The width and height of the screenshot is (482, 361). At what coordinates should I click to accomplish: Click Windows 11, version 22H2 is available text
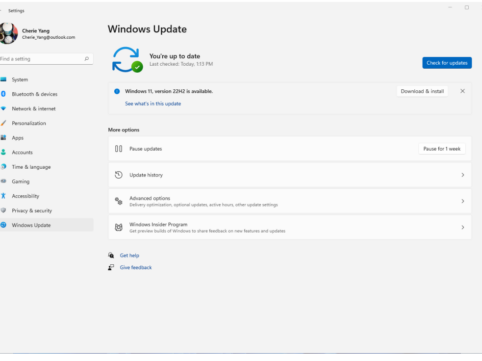point(169,91)
